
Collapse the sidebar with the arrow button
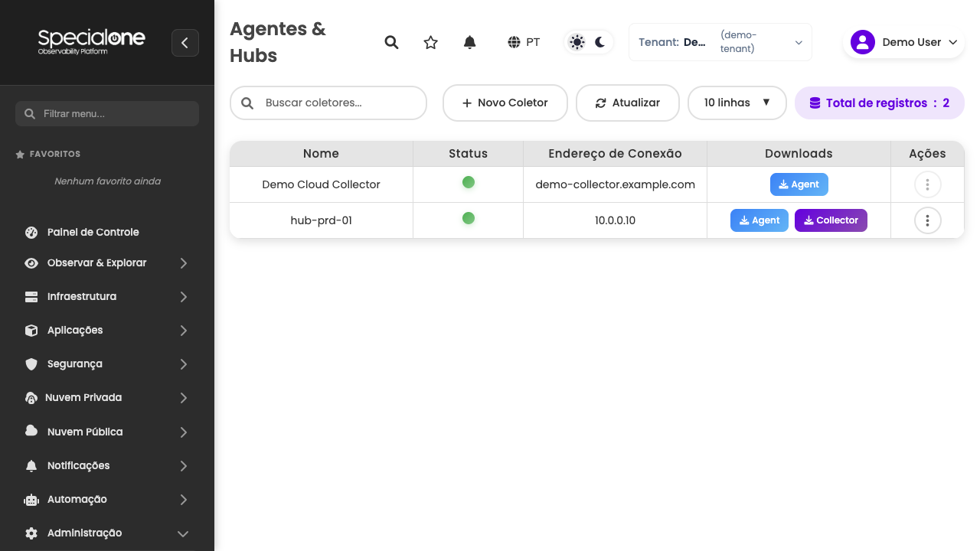[185, 43]
